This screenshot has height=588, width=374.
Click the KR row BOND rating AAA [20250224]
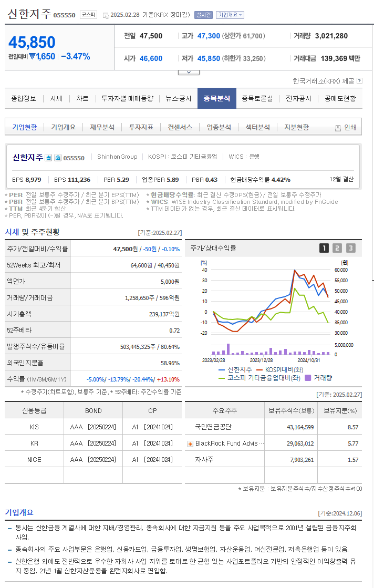point(93,443)
